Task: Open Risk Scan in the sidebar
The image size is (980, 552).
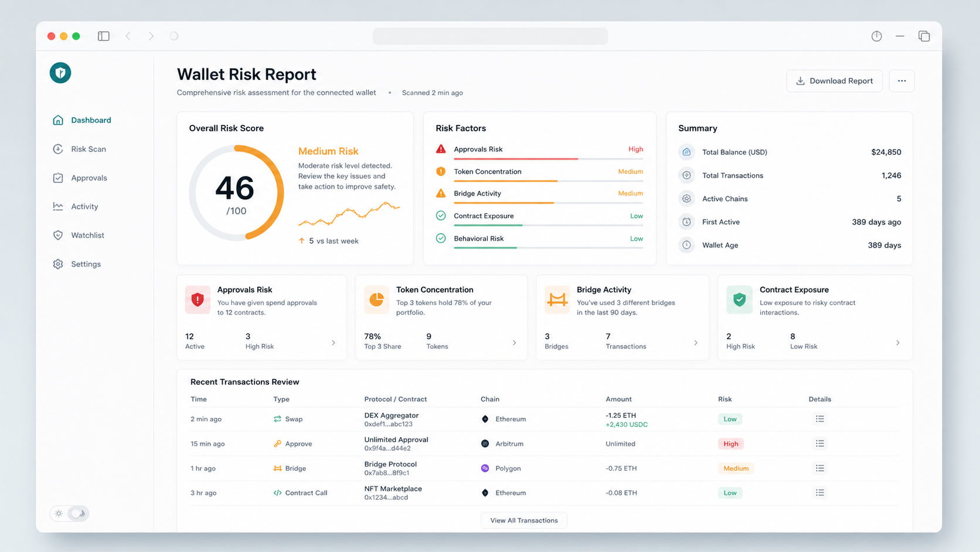Action: coord(80,149)
